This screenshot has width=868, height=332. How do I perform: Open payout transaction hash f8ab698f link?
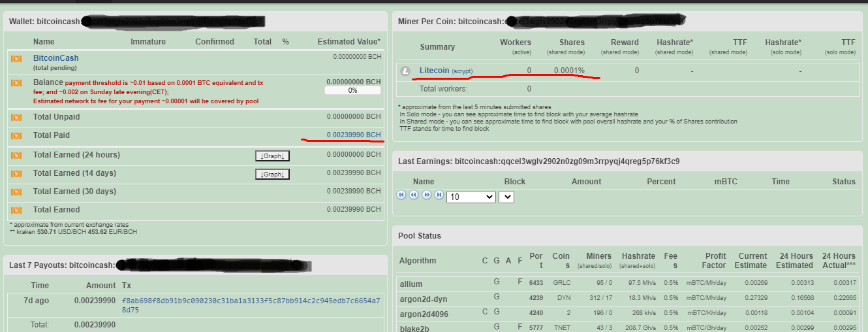pos(251,305)
